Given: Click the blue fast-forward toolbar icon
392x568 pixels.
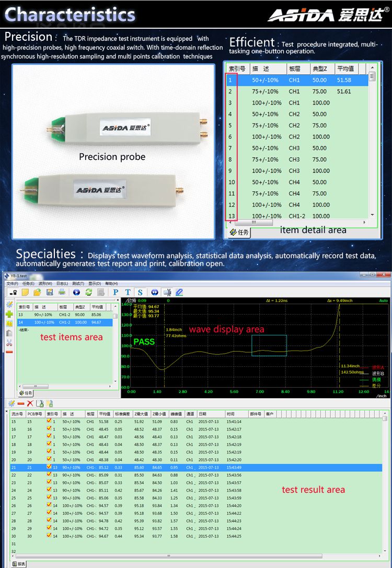Looking at the screenshot, I should coord(155,292).
